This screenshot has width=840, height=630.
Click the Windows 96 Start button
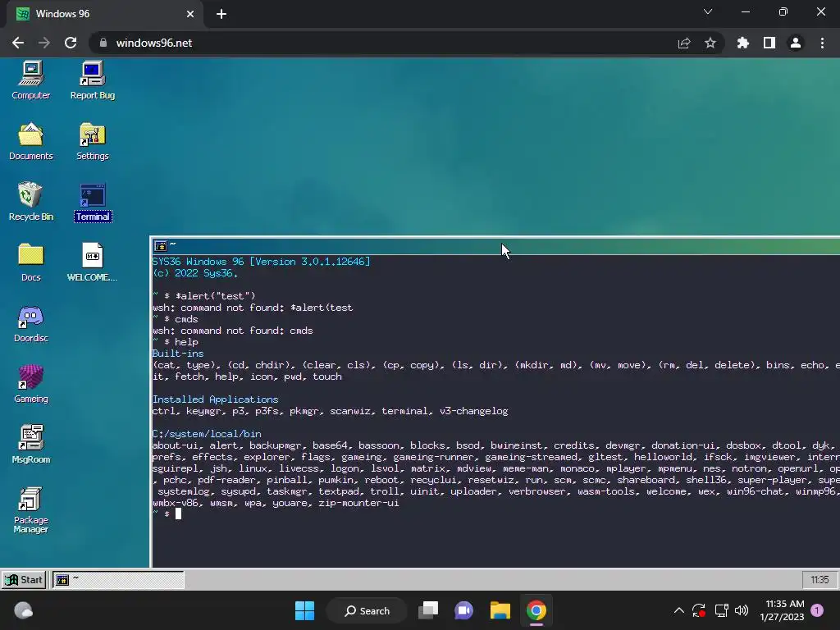point(24,580)
